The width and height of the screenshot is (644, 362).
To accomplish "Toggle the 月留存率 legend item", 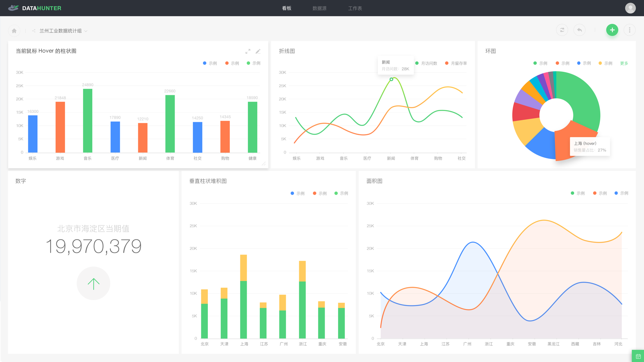I will [456, 63].
